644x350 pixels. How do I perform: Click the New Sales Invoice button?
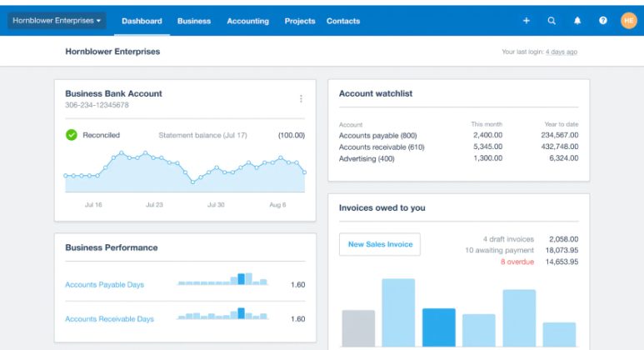380,244
